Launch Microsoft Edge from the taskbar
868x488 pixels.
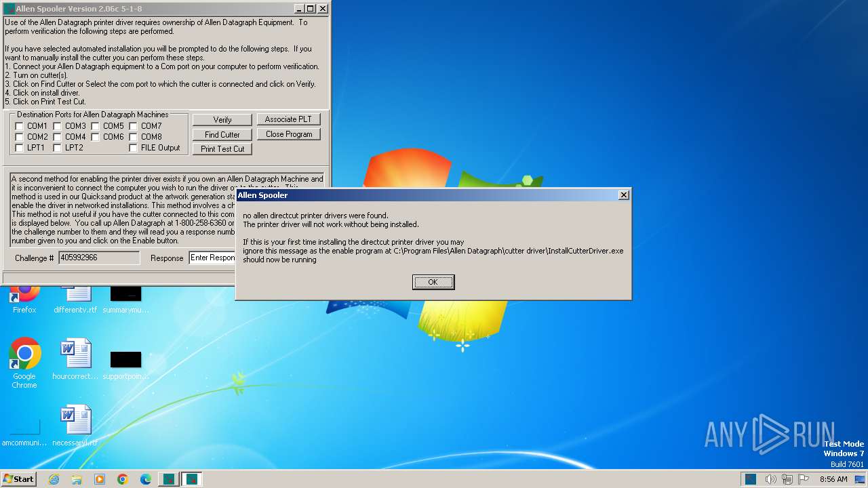[x=146, y=479]
